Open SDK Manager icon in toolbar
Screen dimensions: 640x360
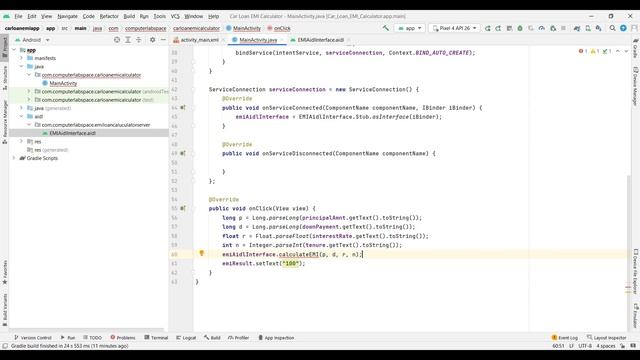pos(598,28)
